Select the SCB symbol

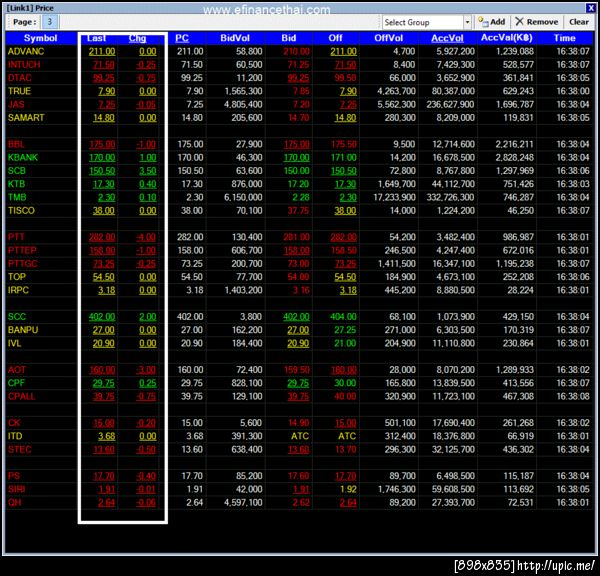tap(17, 171)
